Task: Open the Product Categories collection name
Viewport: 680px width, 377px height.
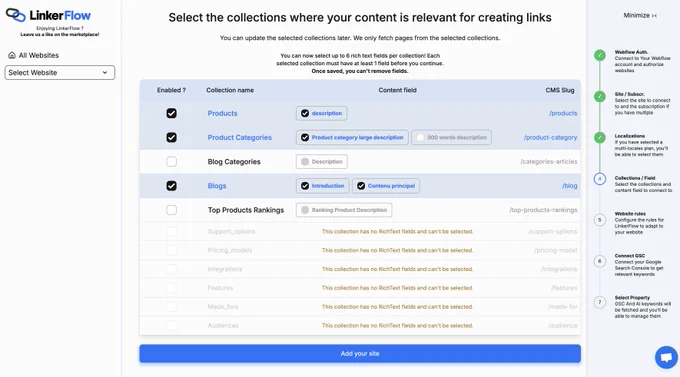Action: [239, 138]
